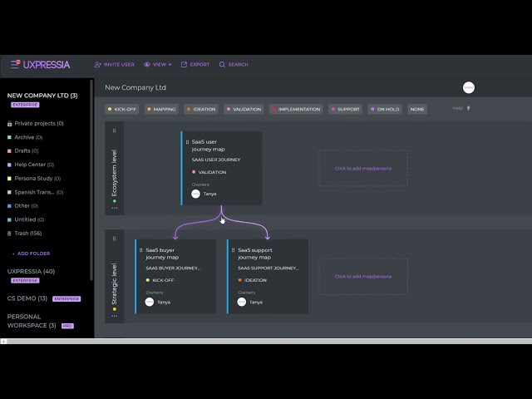Filter by Implementation status

click(296, 109)
